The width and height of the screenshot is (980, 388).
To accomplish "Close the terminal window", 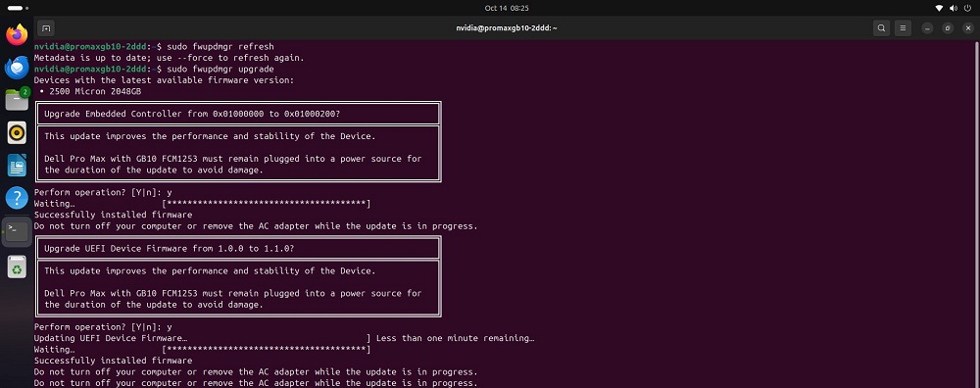I will [968, 28].
